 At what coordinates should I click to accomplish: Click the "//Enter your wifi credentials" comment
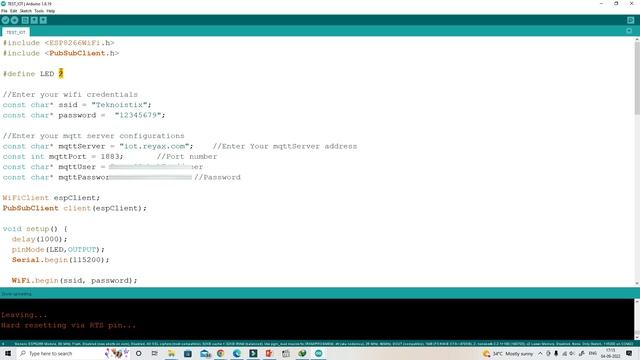point(70,94)
